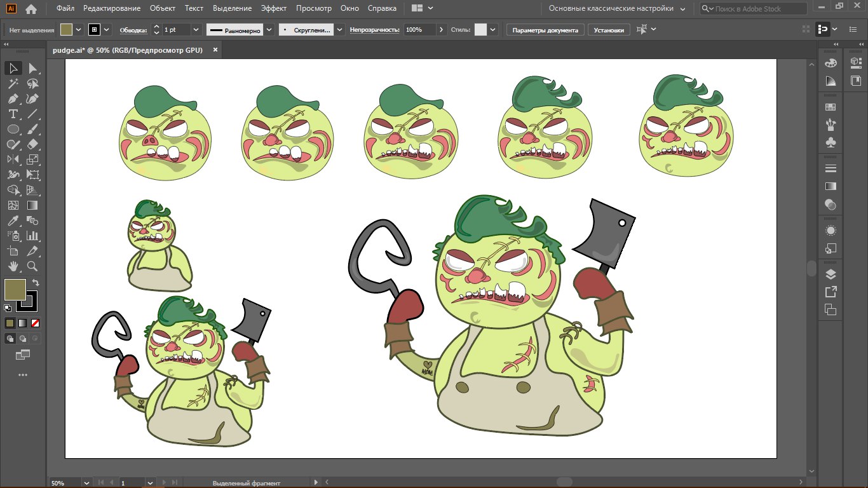
Task: Open the Равномерно width profile dropdown
Action: point(269,30)
